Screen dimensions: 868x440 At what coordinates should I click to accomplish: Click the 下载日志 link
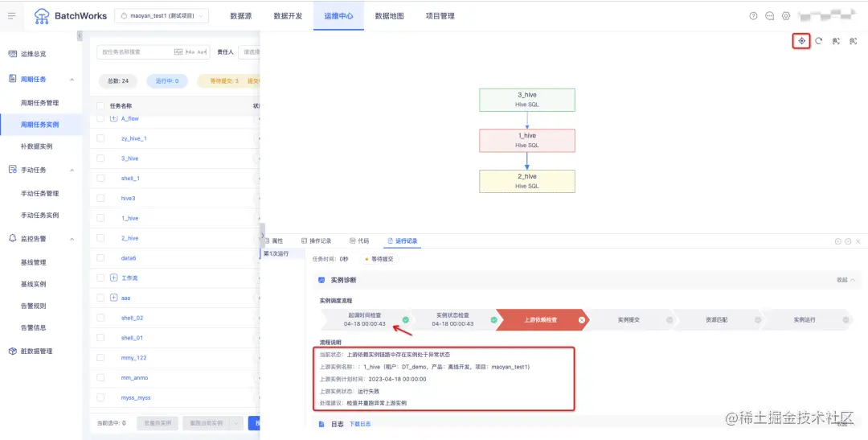coord(360,424)
